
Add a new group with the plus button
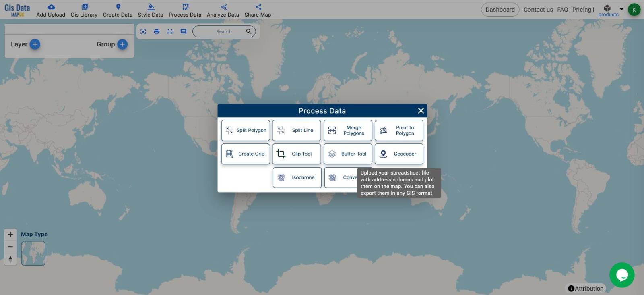tap(122, 44)
